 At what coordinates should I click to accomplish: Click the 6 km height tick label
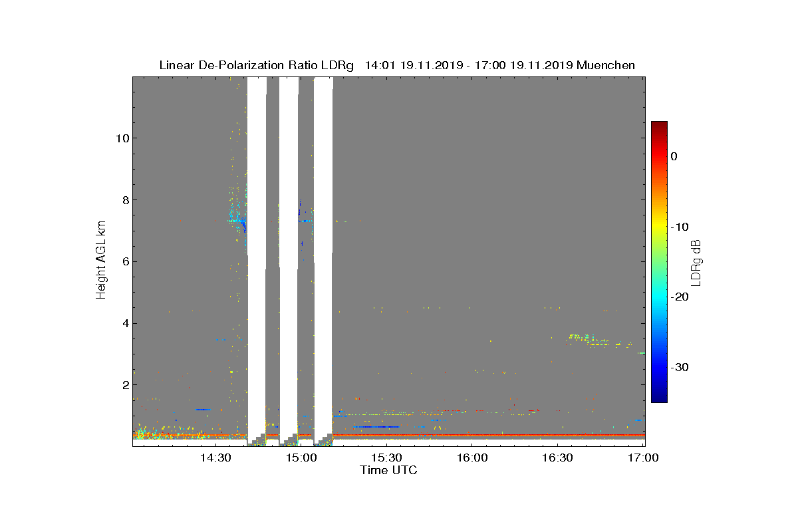click(x=125, y=261)
